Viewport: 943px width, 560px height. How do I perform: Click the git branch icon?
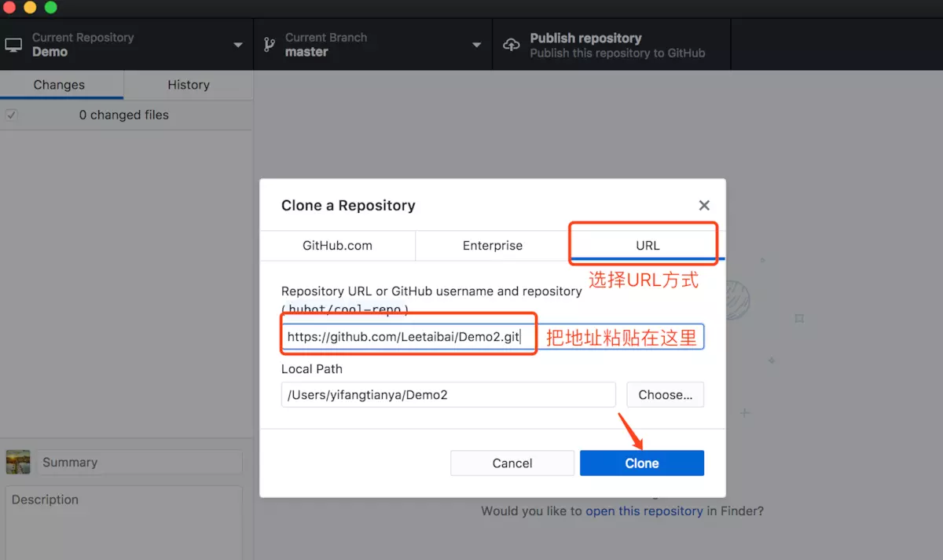tap(269, 45)
